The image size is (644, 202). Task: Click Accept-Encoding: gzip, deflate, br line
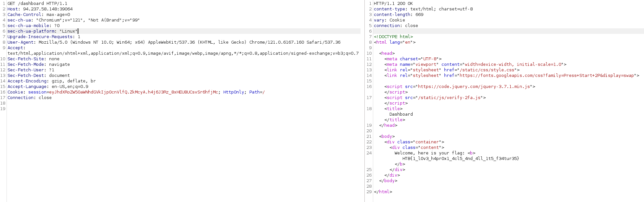click(x=52, y=81)
